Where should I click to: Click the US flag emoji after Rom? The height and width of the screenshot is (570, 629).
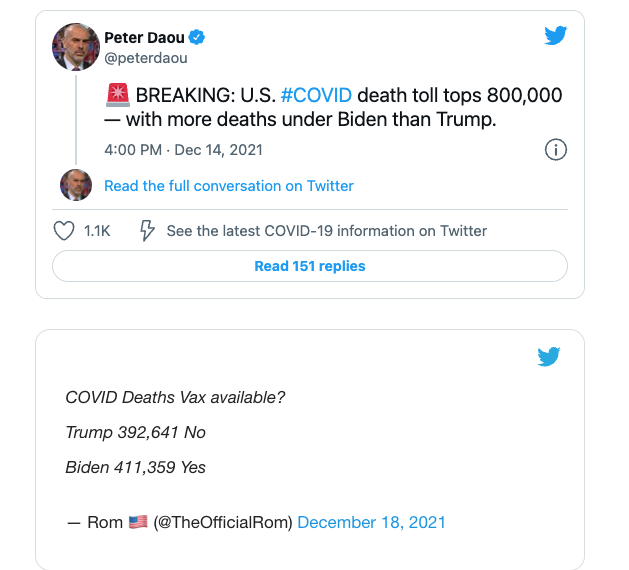pyautogui.click(x=138, y=522)
